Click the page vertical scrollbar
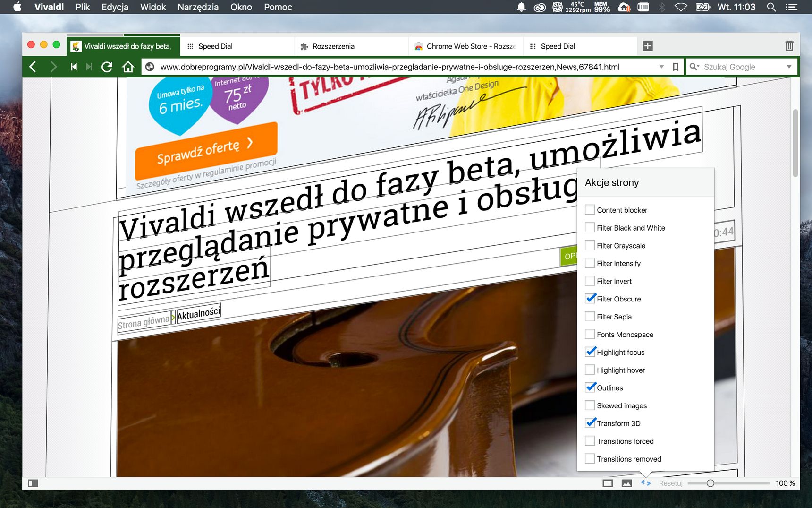This screenshot has height=508, width=812. (795, 143)
